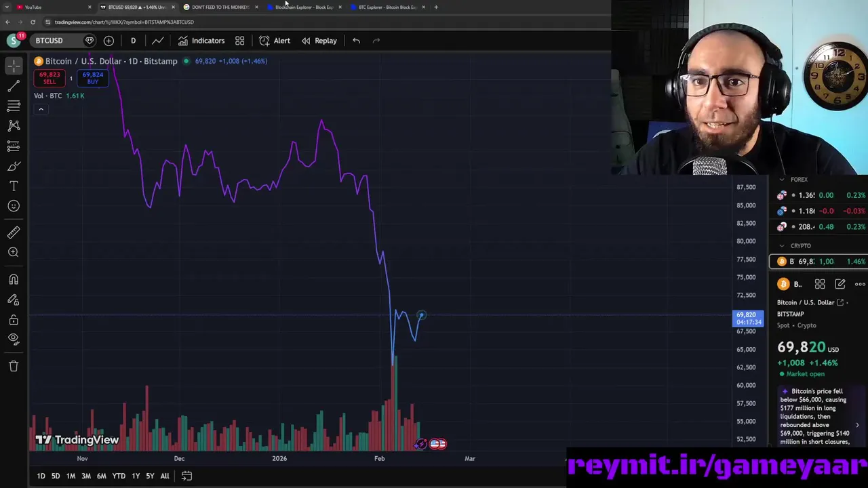Select the trend line drawing tool

[x=14, y=86]
